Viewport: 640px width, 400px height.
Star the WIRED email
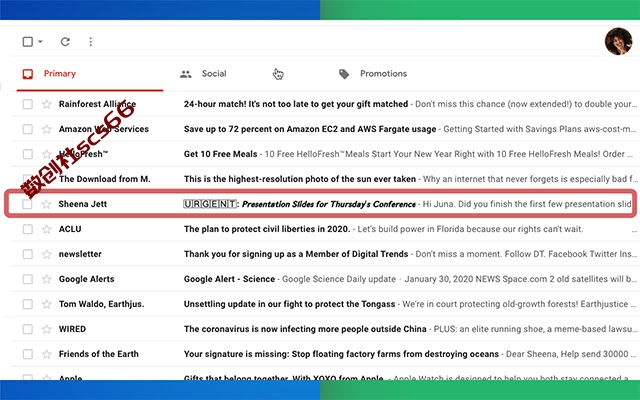click(x=47, y=329)
